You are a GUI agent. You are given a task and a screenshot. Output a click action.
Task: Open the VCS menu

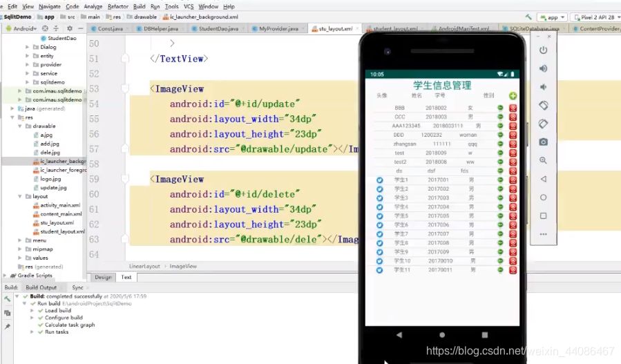[189, 6]
